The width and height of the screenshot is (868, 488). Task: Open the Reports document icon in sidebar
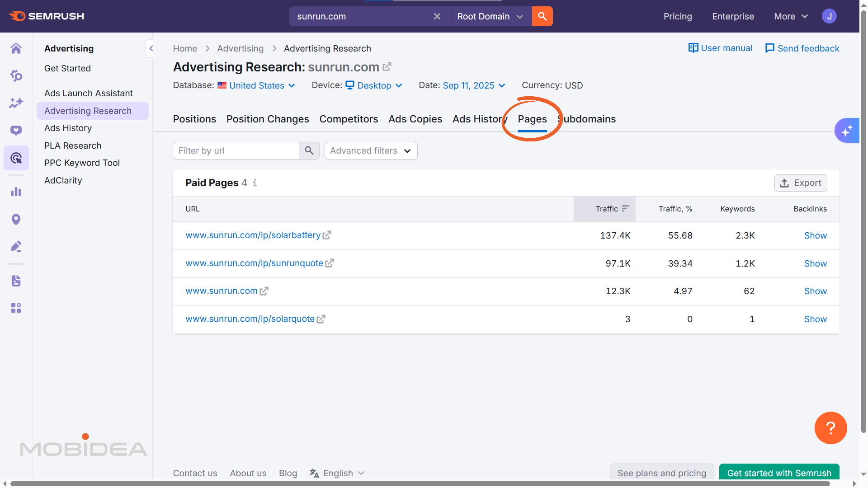click(16, 281)
